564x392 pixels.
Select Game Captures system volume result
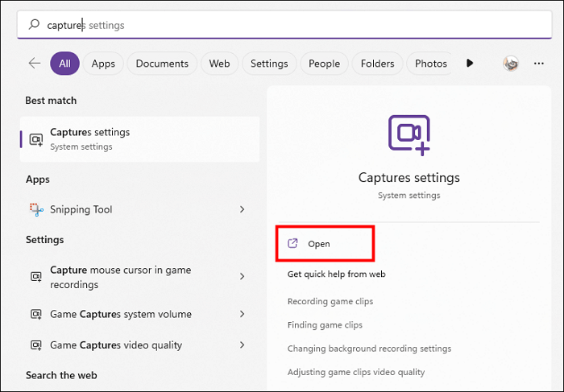139,314
